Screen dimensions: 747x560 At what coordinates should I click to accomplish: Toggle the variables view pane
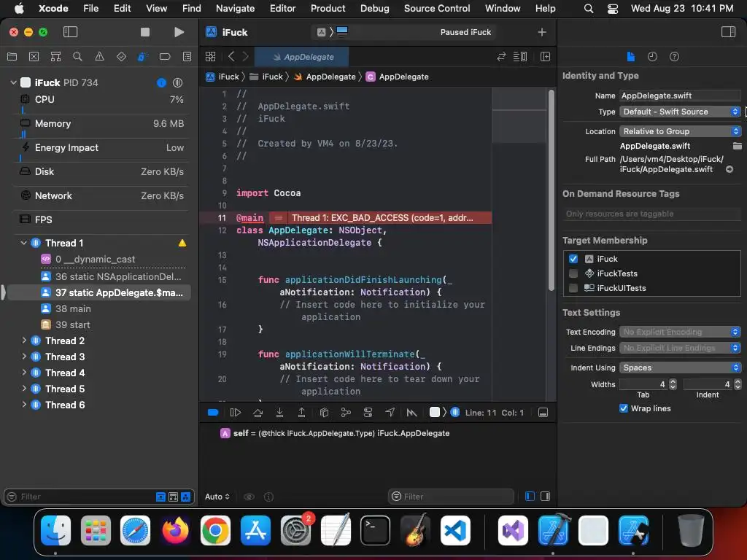[x=530, y=496]
